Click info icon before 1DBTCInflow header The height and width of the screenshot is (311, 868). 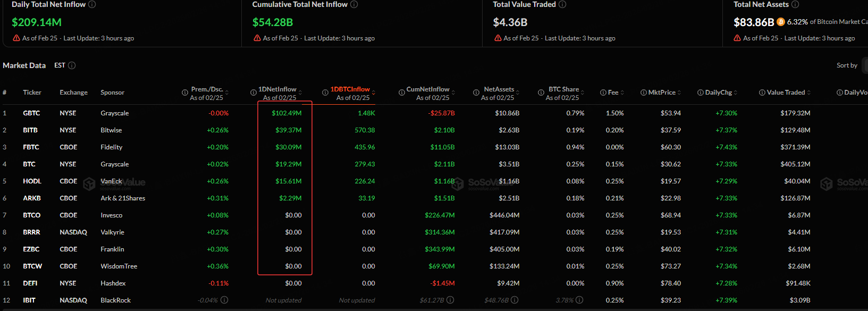(x=325, y=93)
